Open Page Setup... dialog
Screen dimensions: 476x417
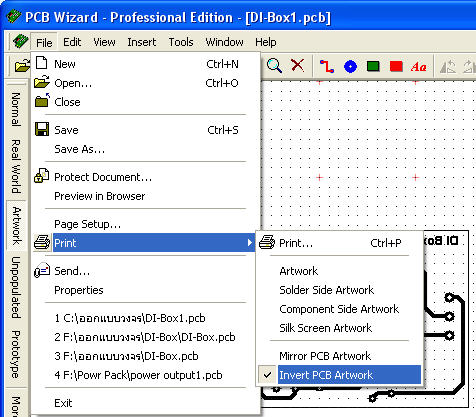pos(146,224)
